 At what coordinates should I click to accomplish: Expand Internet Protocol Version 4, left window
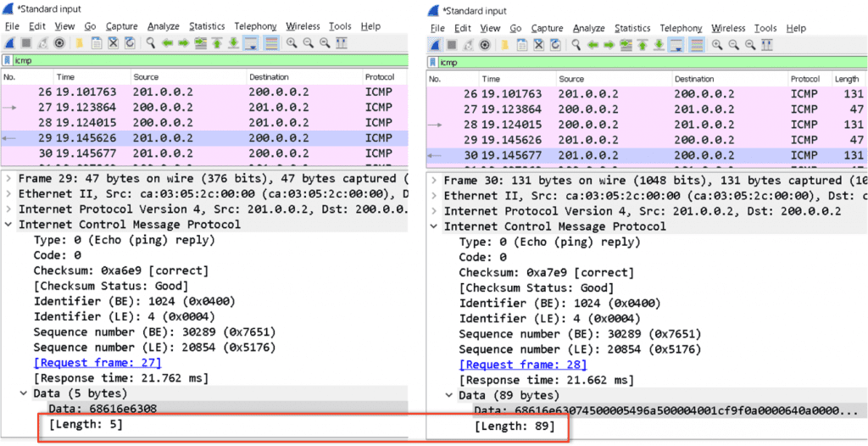click(x=8, y=209)
